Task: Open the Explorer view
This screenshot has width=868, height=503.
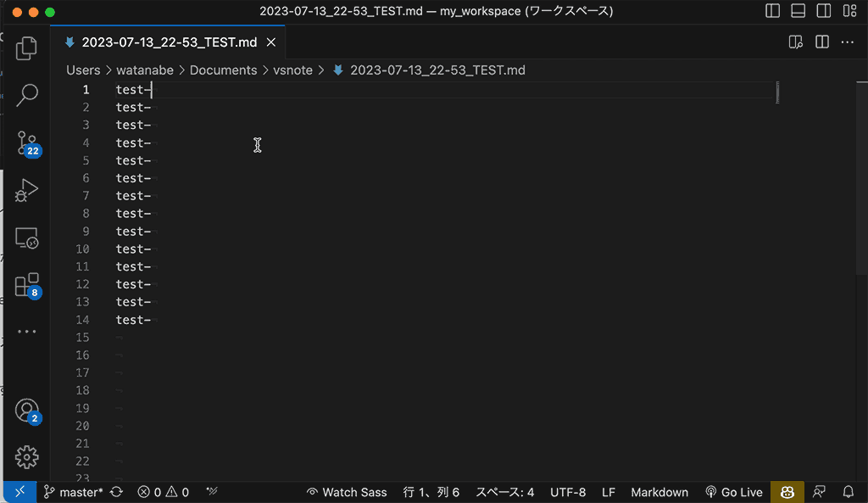Action: (x=26, y=48)
